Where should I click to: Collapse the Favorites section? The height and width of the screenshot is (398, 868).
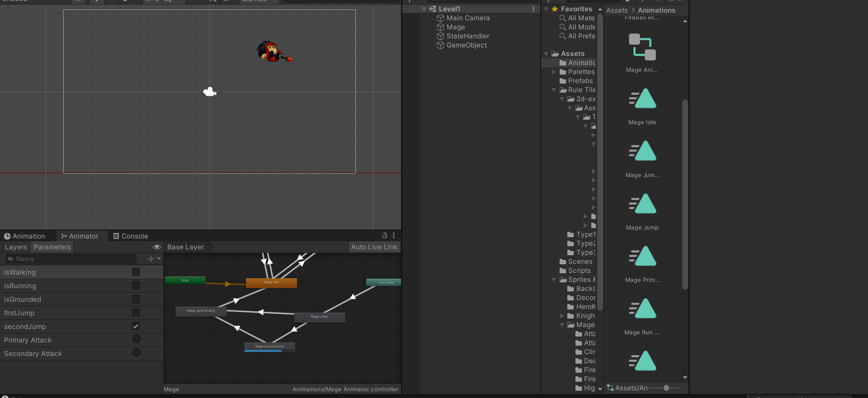[546, 9]
